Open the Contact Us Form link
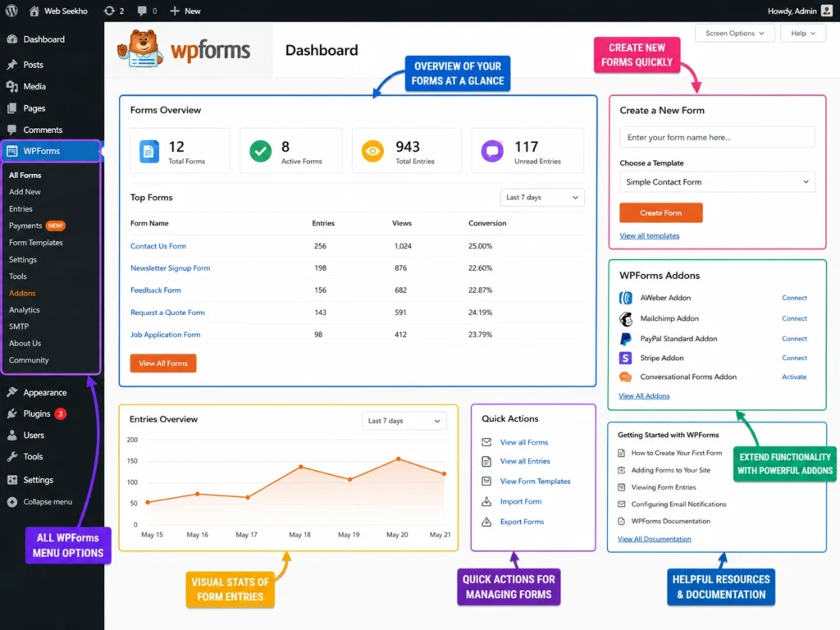The width and height of the screenshot is (840, 630). point(158,246)
